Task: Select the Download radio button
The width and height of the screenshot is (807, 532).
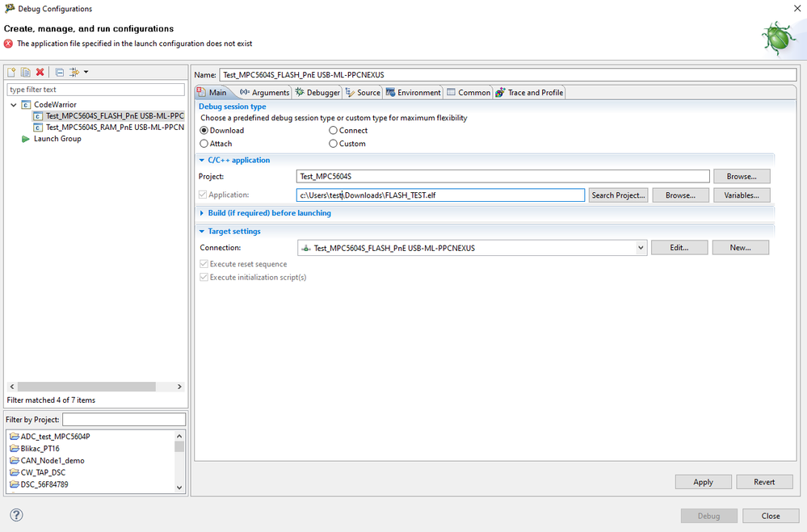Action: coord(204,131)
